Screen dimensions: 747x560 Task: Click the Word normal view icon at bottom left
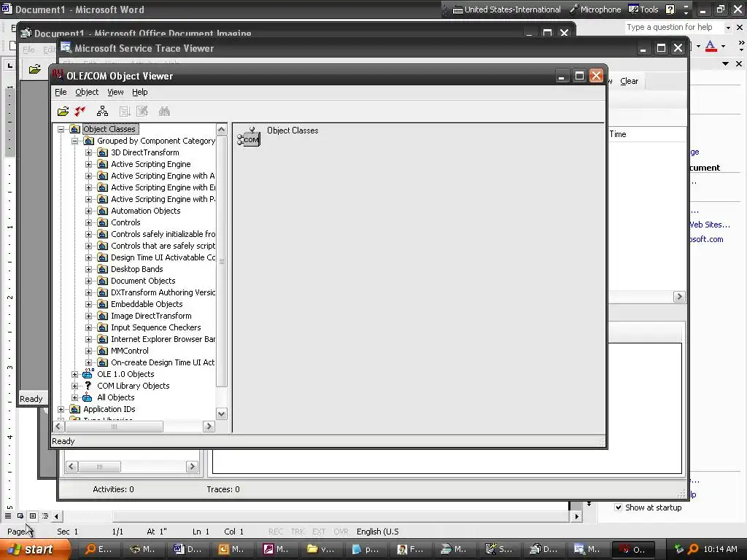(8, 516)
